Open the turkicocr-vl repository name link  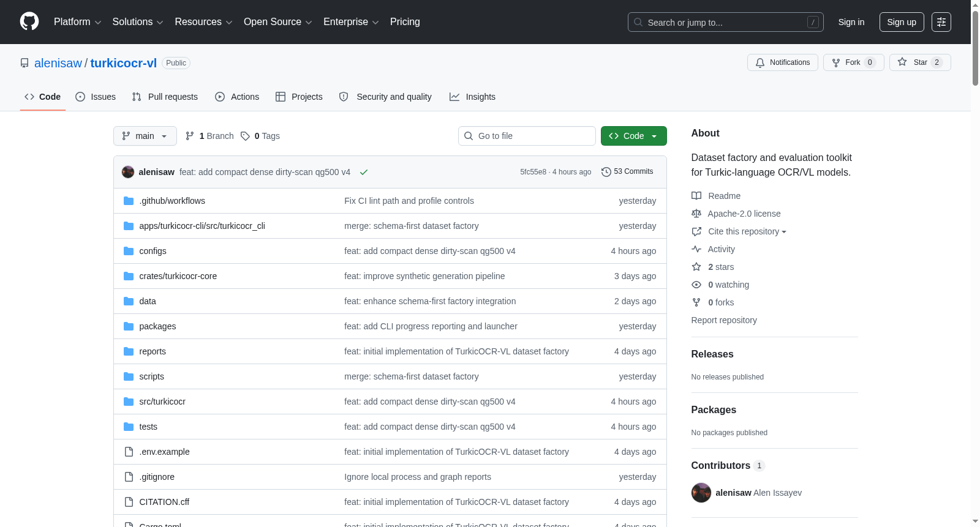124,63
